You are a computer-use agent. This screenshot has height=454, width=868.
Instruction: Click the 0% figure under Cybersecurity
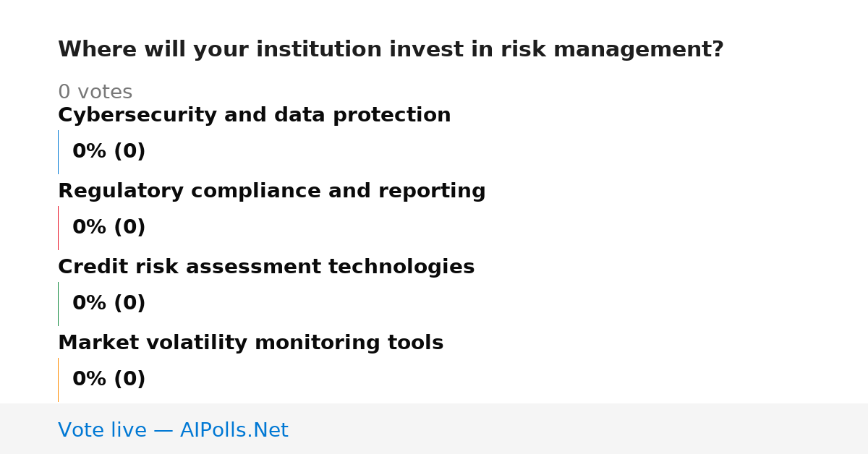pyautogui.click(x=89, y=152)
